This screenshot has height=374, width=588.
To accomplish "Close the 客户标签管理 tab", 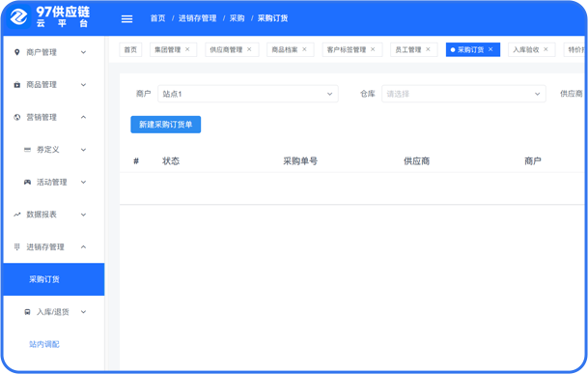I will 373,49.
